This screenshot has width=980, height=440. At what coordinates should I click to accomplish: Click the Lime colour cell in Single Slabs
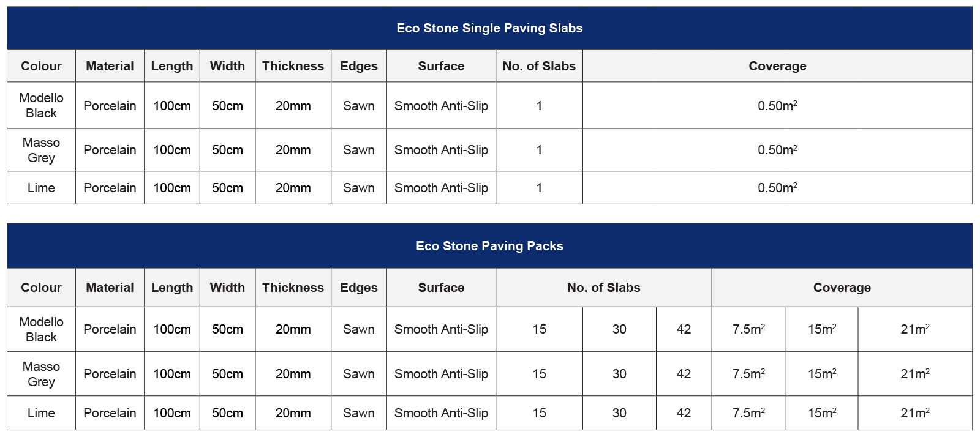[41, 188]
